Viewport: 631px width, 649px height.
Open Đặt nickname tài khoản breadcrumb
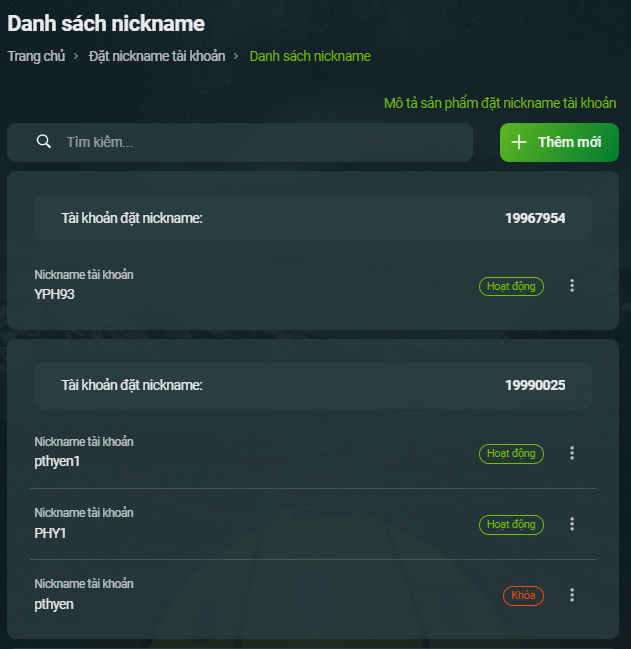pos(157,56)
